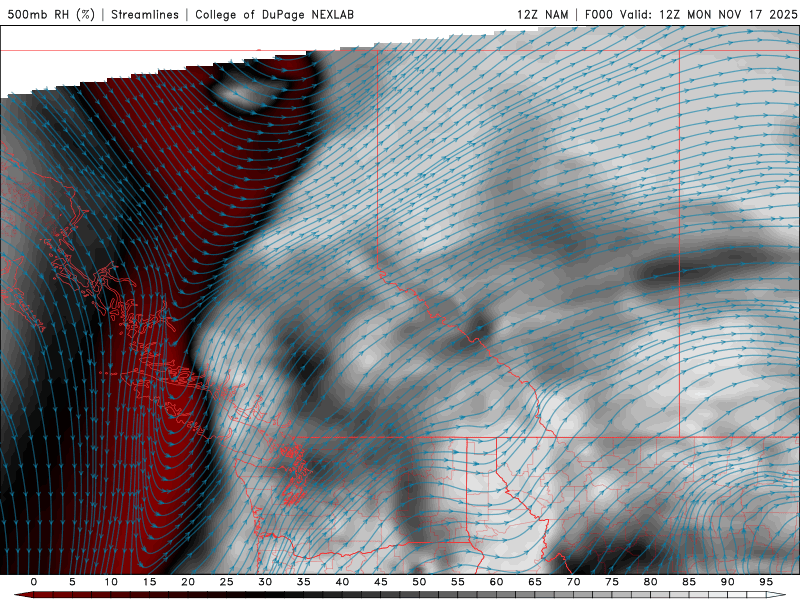
Task: Click the "F000" forecast hour label
Action: click(598, 14)
